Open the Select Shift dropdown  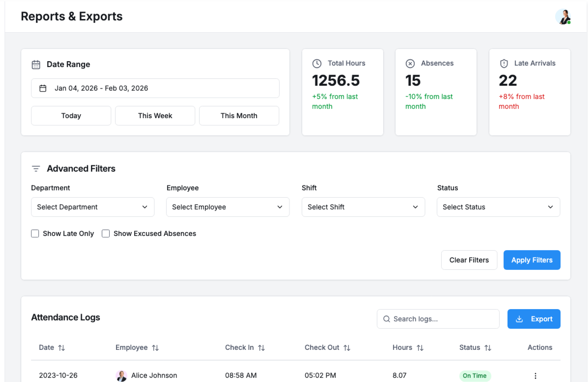click(x=363, y=207)
